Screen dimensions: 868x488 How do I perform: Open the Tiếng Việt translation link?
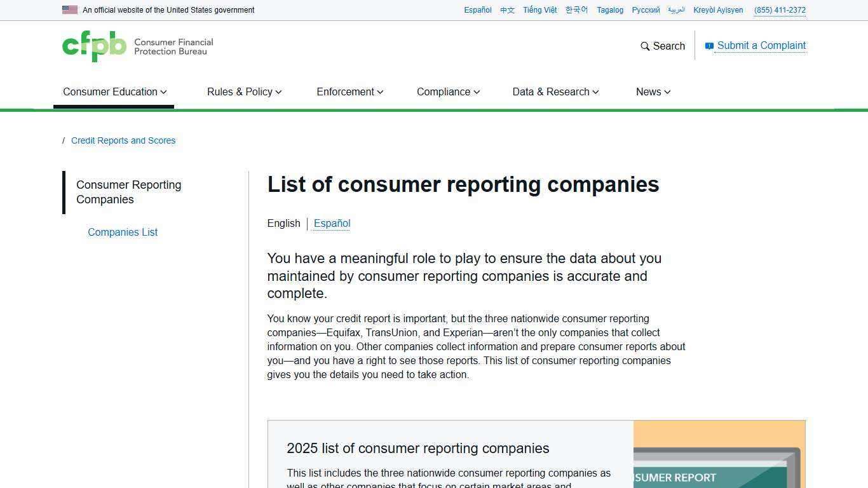[539, 10]
